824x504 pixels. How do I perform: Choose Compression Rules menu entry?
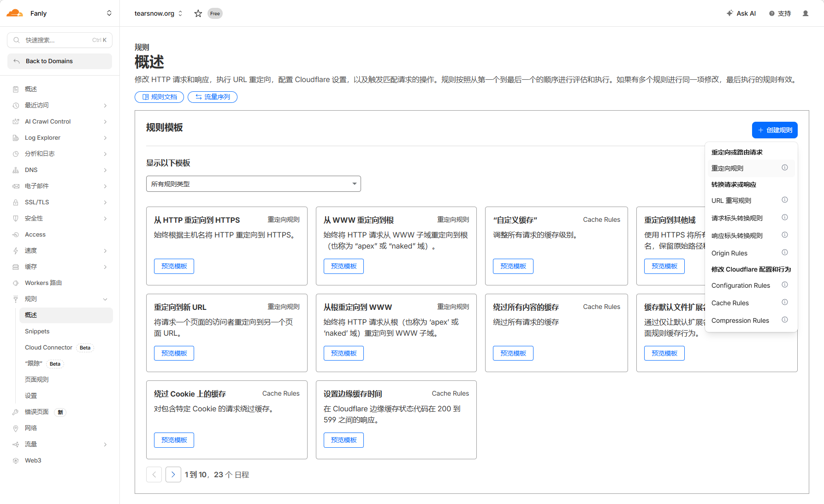(x=751, y=320)
